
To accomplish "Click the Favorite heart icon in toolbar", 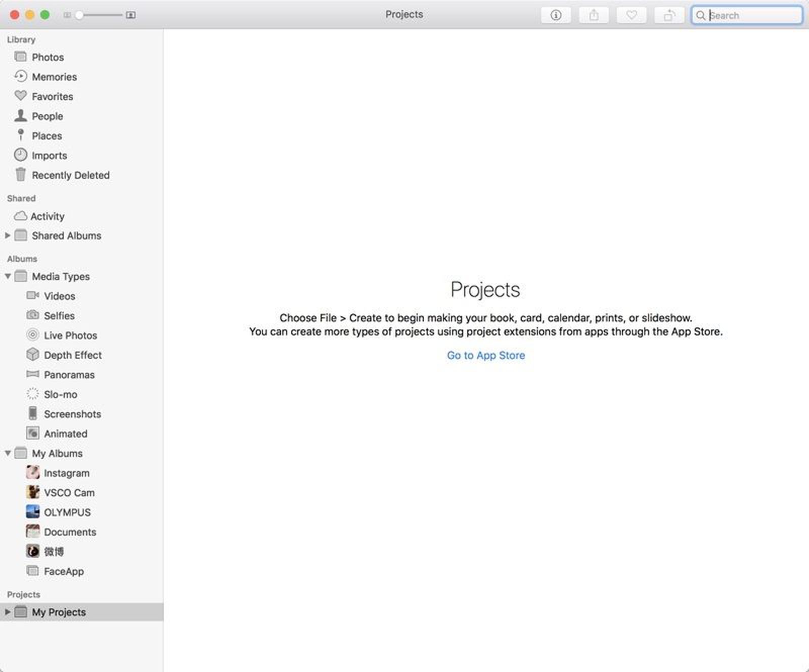I will coord(631,15).
